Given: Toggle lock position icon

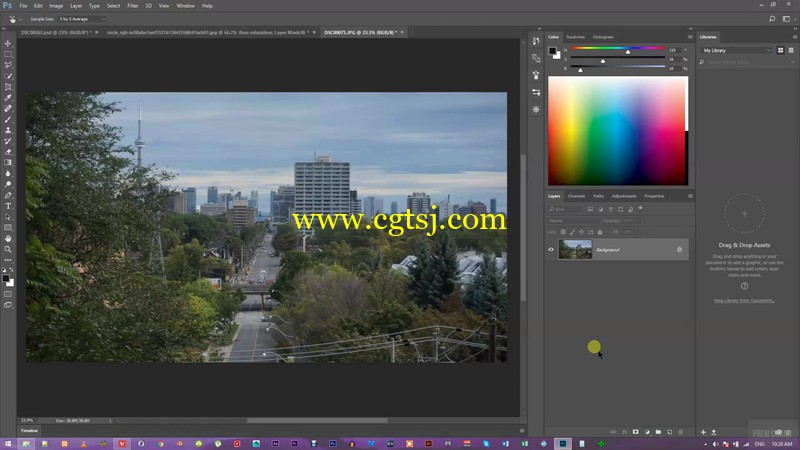Looking at the screenshot, I should [x=581, y=232].
